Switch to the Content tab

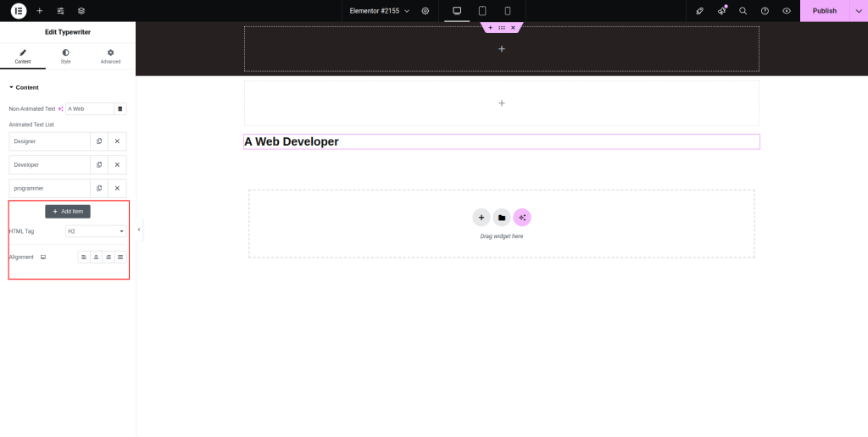point(23,57)
